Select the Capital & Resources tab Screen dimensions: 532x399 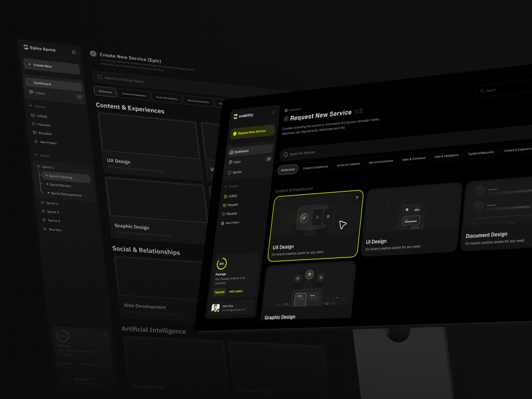481,153
